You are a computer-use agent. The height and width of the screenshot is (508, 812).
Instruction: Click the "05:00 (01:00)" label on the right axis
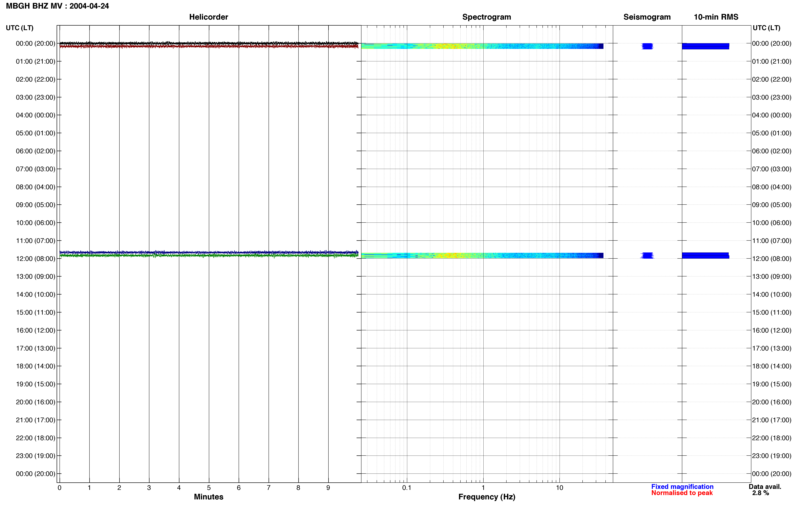click(772, 133)
